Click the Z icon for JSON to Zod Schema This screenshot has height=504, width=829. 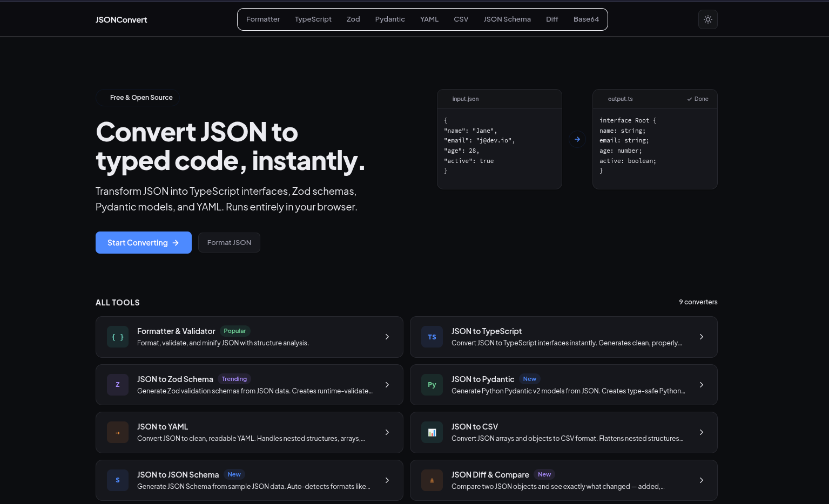[118, 385]
